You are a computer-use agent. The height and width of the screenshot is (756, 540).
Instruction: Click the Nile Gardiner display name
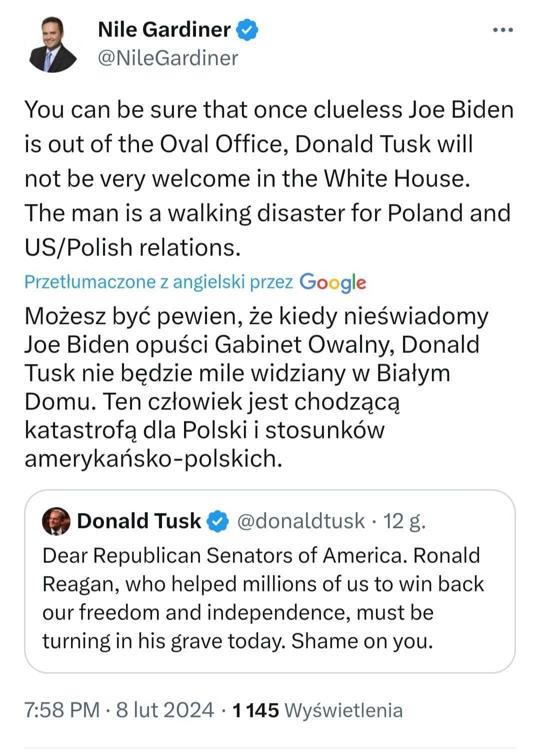(x=164, y=30)
